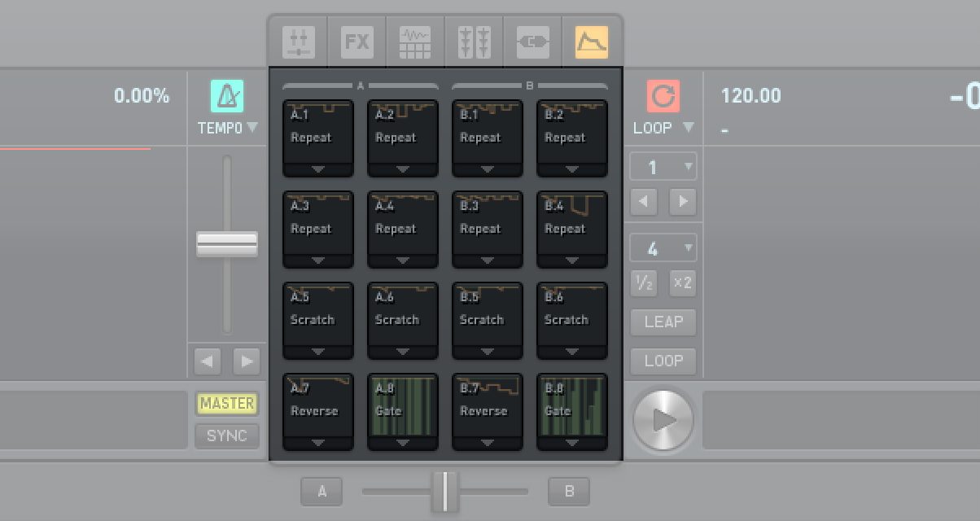Viewport: 980px width, 521px height.
Task: Expand the A.2 pad dropdown arrow
Action: [x=403, y=170]
